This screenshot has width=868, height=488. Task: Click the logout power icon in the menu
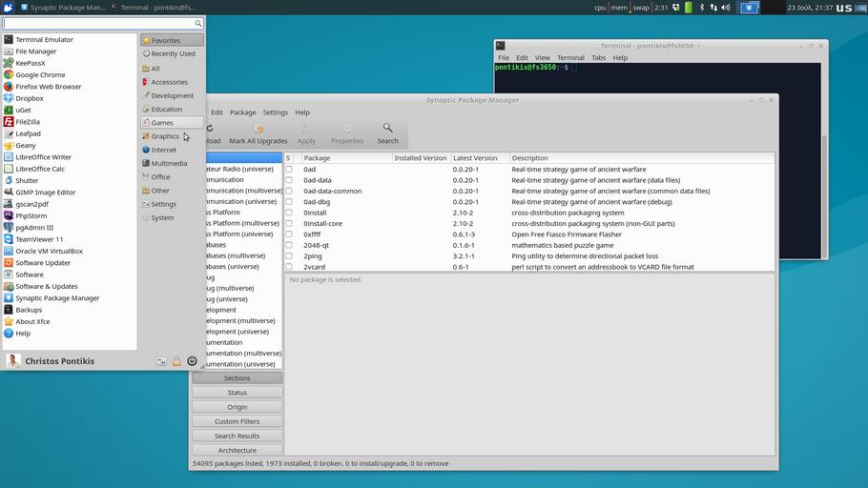(192, 361)
